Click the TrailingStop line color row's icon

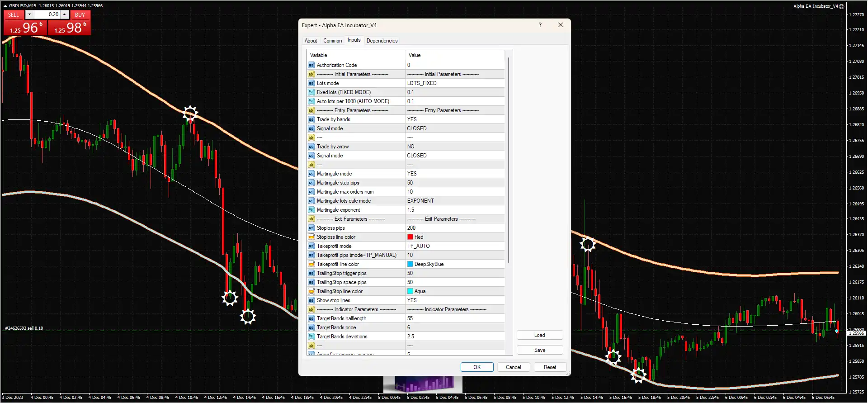pyautogui.click(x=311, y=291)
